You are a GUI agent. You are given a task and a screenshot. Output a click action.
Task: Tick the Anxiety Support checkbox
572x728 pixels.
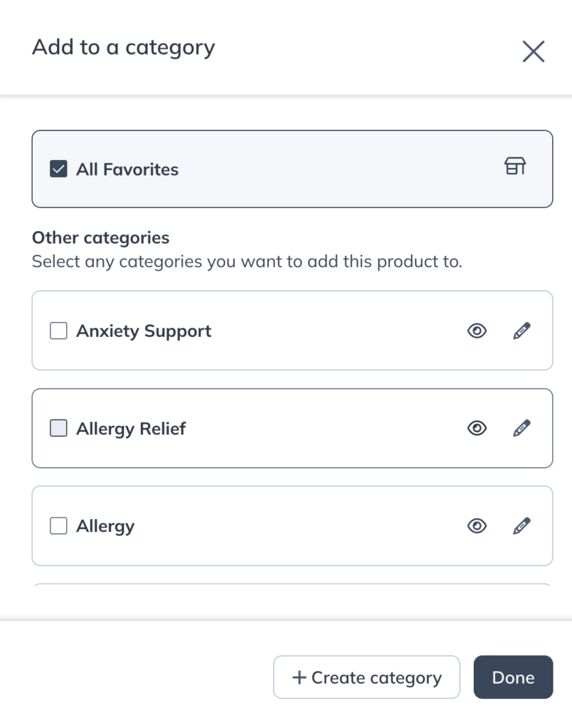coord(58,331)
